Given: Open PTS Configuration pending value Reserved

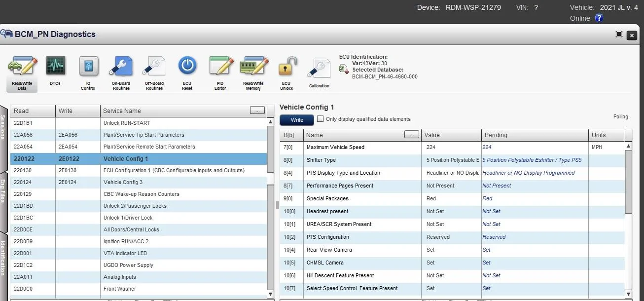Looking at the screenshot, I should pyautogui.click(x=535, y=237).
